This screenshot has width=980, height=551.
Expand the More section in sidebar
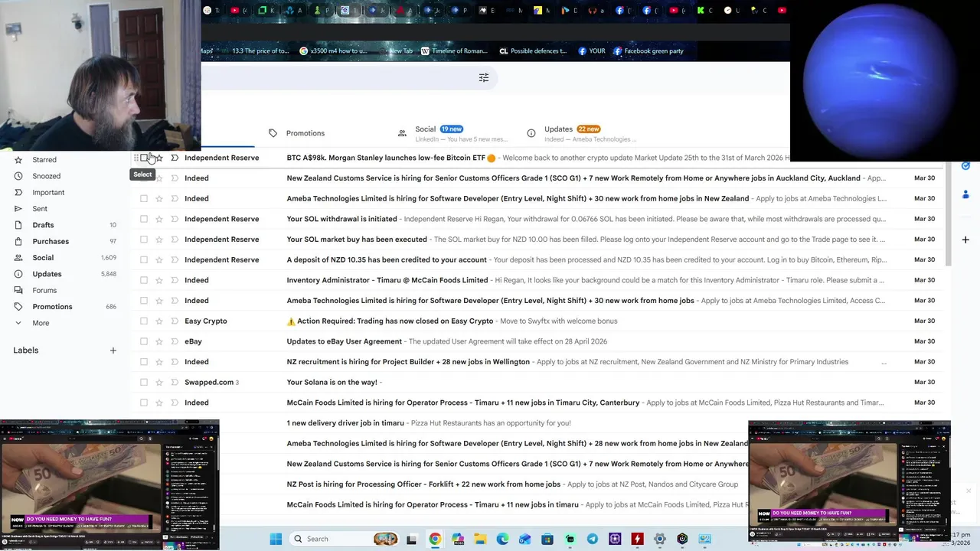click(x=41, y=323)
